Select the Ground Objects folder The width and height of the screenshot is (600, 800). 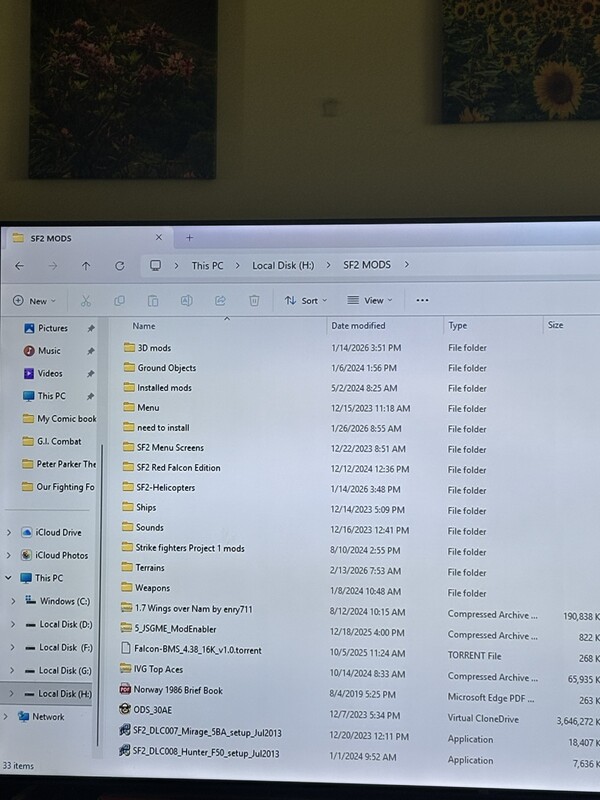(159, 368)
